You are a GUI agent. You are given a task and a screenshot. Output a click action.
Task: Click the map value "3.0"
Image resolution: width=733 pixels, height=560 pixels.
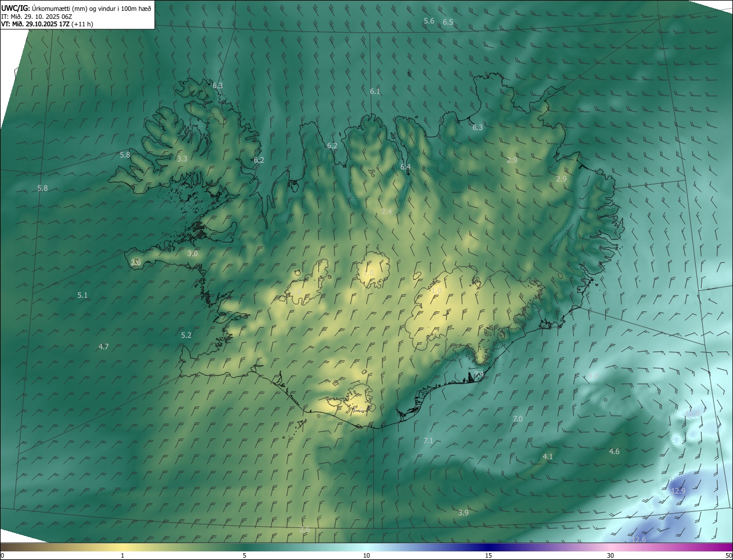pyautogui.click(x=192, y=253)
